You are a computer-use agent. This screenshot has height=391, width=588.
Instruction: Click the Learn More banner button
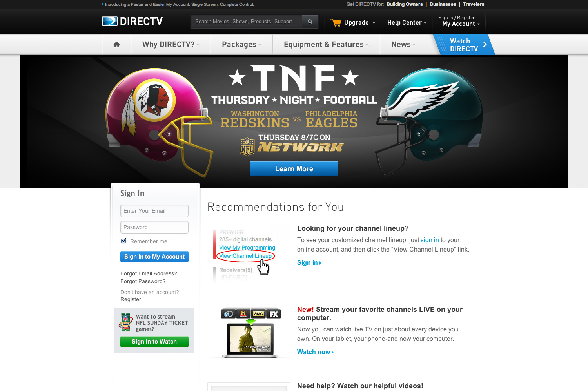(294, 168)
